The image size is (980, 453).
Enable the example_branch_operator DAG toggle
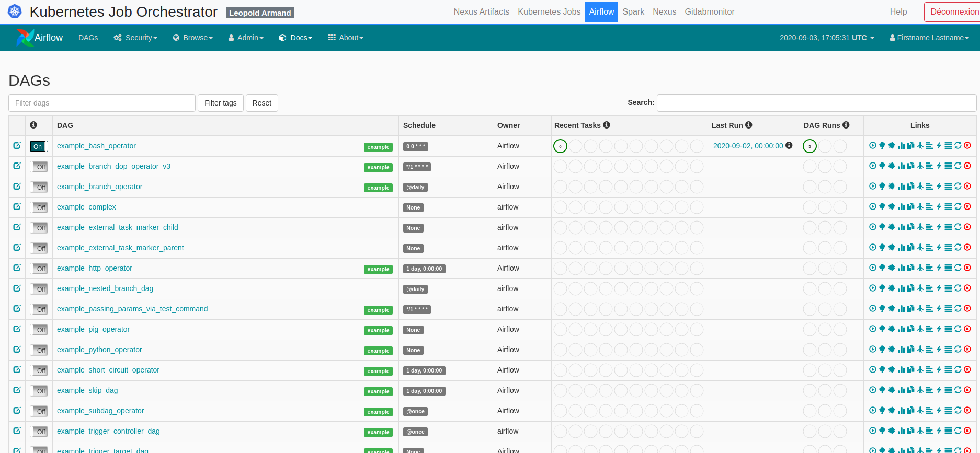click(39, 187)
